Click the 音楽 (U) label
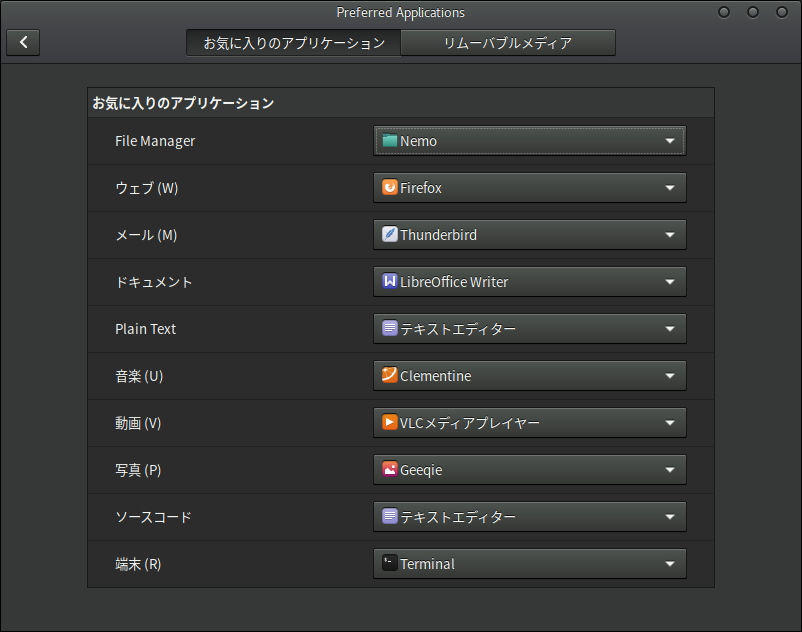The image size is (802, 632). pyautogui.click(x=139, y=376)
